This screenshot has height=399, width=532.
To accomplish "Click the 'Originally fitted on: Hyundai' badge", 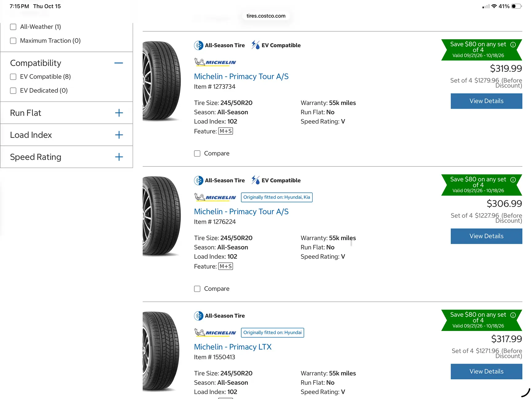I will (272, 332).
